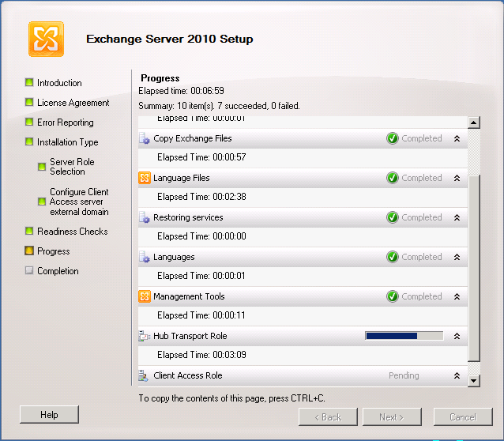The width and height of the screenshot is (504, 441).
Task: Select the Readiness Checks step
Action: pyautogui.click(x=72, y=232)
